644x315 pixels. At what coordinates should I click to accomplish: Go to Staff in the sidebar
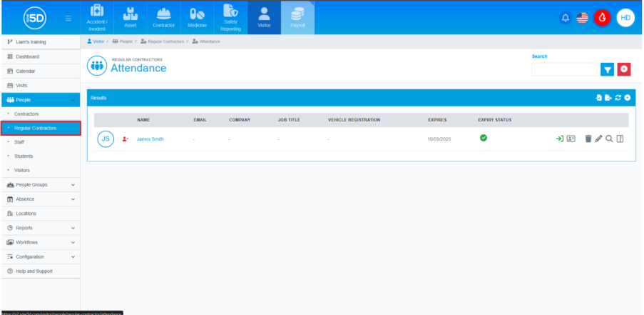pos(19,142)
